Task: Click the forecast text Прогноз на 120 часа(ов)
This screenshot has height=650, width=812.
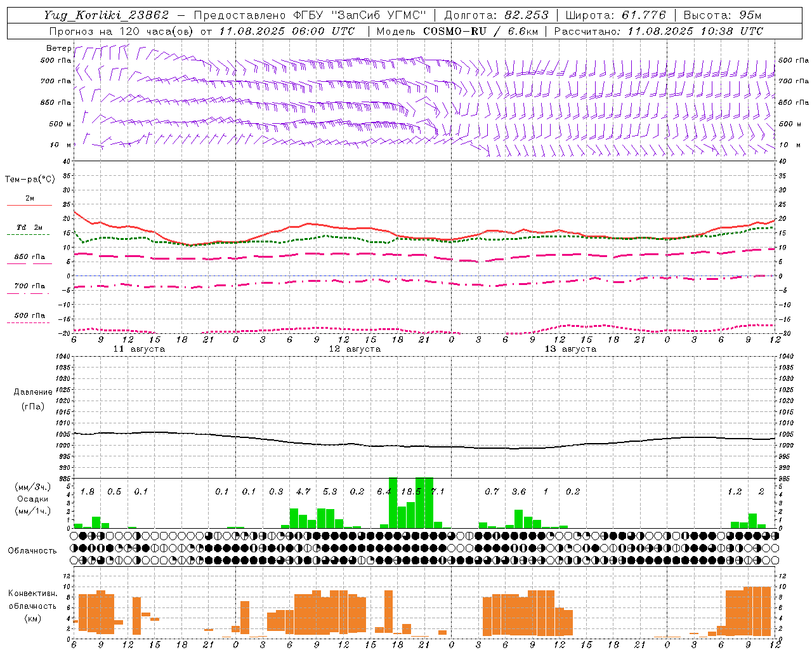Action: tap(122, 31)
